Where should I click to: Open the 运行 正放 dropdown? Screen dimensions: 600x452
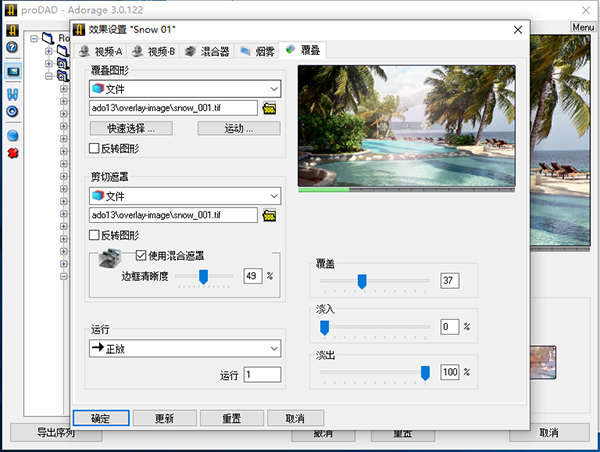[x=184, y=349]
